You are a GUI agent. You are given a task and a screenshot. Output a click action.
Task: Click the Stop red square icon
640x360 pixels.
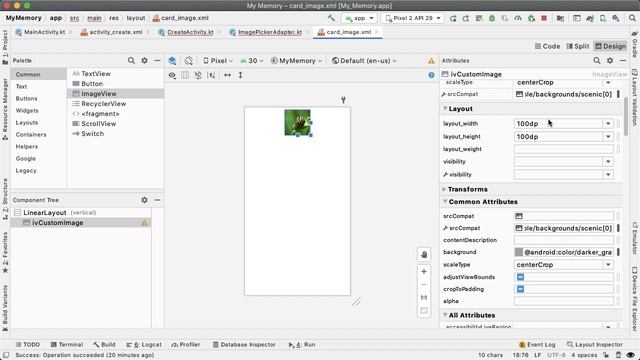(x=544, y=18)
